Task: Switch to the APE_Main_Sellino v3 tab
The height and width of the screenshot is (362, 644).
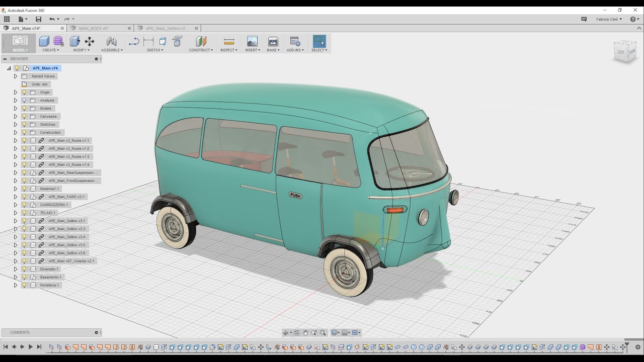Action: 166,29
